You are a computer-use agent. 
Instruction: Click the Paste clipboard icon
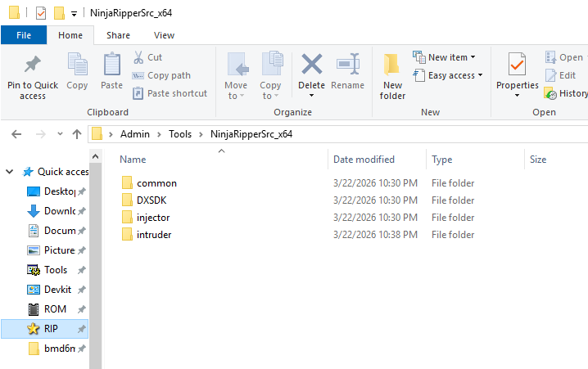(111, 64)
